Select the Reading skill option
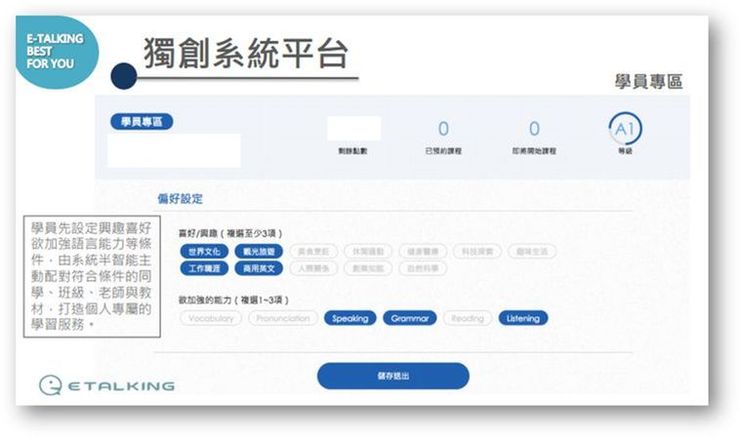Viewport: 740px width, 437px height. (x=467, y=318)
